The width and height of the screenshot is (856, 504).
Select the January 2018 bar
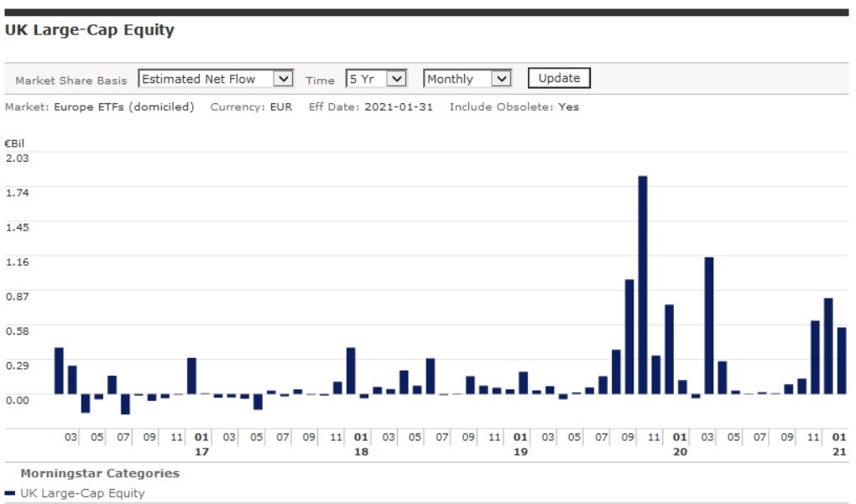(x=351, y=371)
